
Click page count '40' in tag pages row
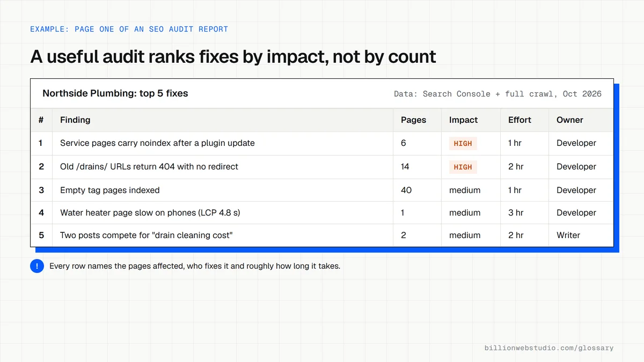[x=406, y=190]
